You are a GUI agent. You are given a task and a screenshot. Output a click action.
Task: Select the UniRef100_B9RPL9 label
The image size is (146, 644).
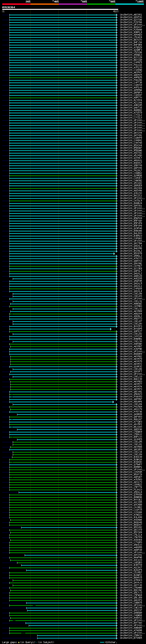point(131,32)
